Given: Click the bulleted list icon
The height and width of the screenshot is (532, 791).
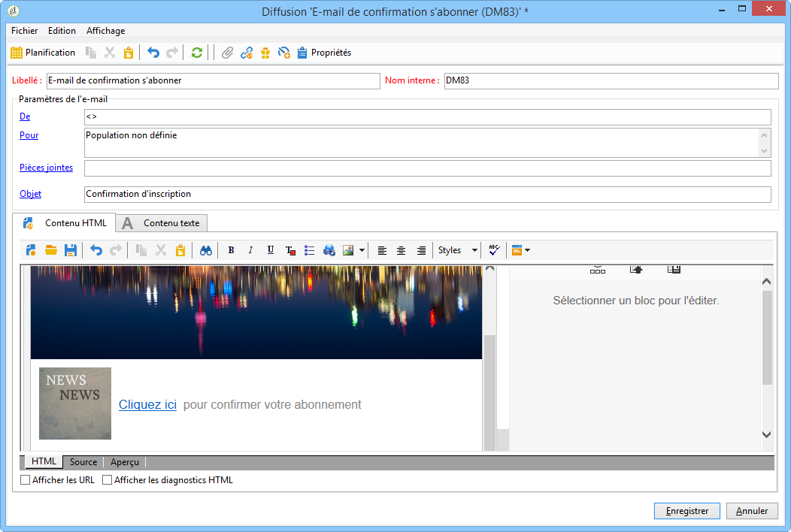Looking at the screenshot, I should click(309, 250).
